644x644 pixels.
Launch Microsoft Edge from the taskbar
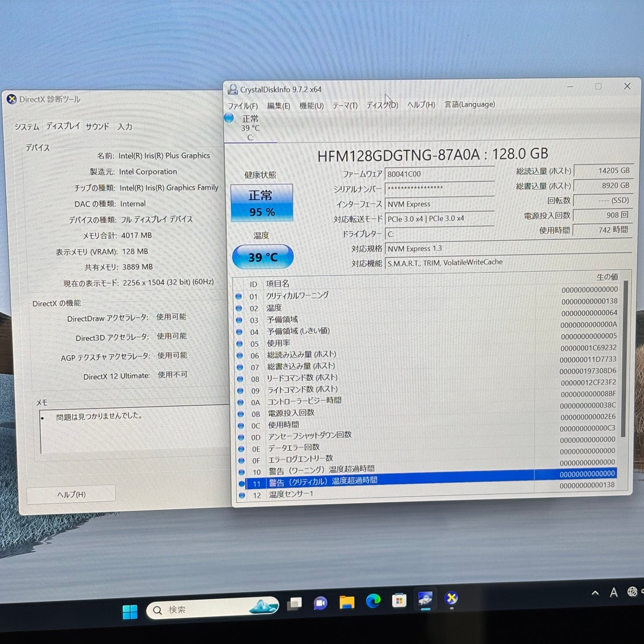click(373, 601)
